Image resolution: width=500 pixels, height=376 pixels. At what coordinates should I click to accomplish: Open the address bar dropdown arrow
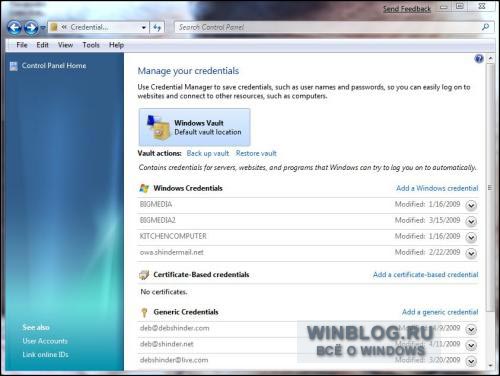click(144, 28)
